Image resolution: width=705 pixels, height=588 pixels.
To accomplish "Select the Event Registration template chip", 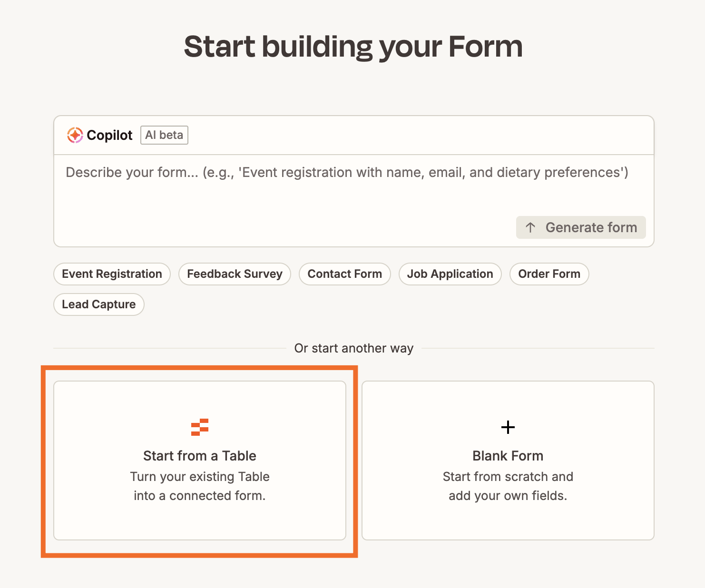I will tap(111, 274).
